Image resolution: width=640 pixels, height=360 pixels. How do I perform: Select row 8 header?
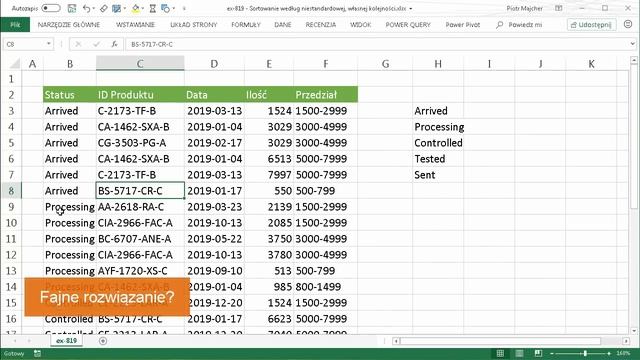[x=11, y=191]
